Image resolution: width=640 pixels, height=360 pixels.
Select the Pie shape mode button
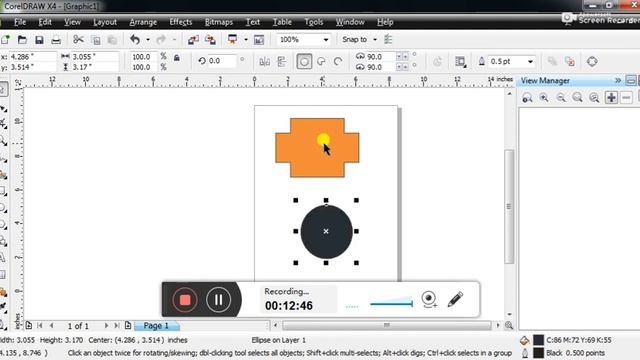coord(321,62)
